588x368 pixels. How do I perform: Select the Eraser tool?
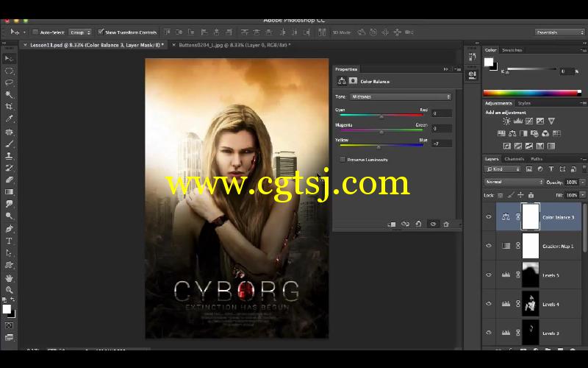coord(9,180)
